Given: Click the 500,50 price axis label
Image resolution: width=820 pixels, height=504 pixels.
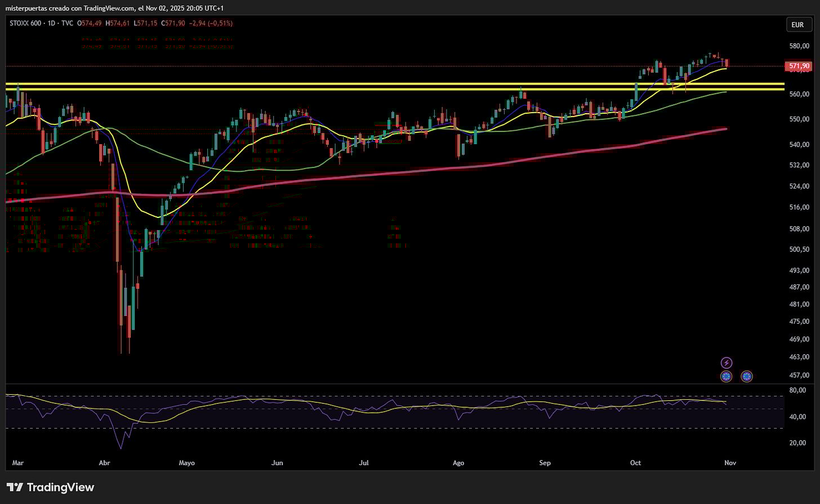Looking at the screenshot, I should click(x=799, y=249).
